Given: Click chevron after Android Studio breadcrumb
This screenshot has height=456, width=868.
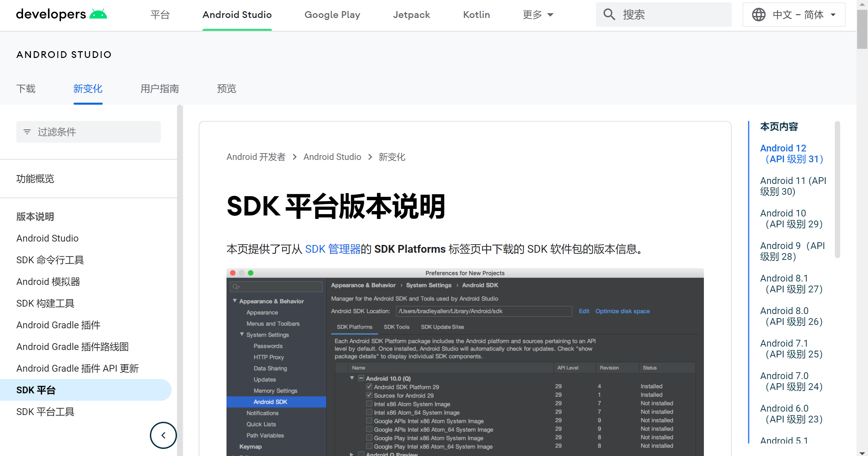Looking at the screenshot, I should (370, 157).
